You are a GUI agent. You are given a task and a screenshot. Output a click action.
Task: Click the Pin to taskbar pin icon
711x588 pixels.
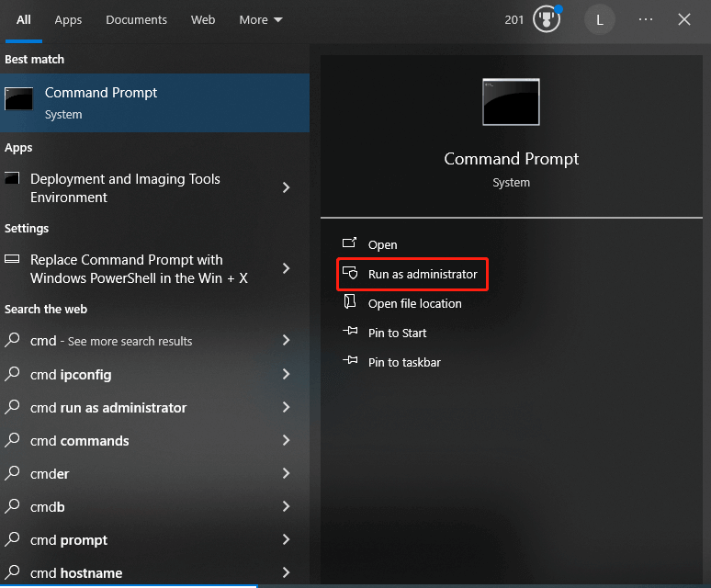(x=349, y=362)
